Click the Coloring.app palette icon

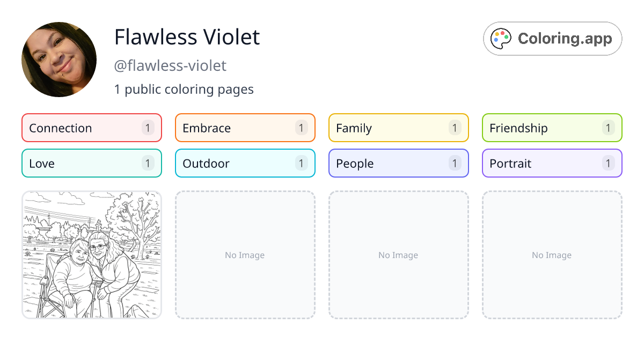(502, 39)
